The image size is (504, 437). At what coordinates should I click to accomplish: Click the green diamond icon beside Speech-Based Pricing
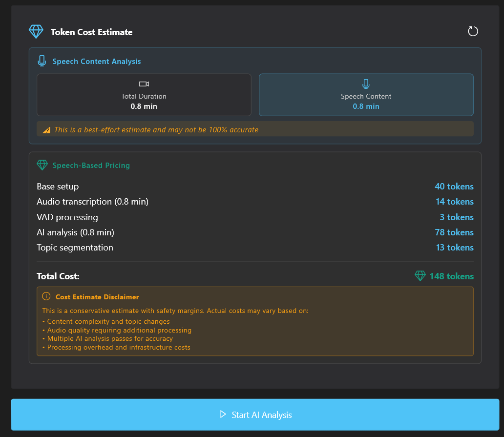tap(42, 165)
